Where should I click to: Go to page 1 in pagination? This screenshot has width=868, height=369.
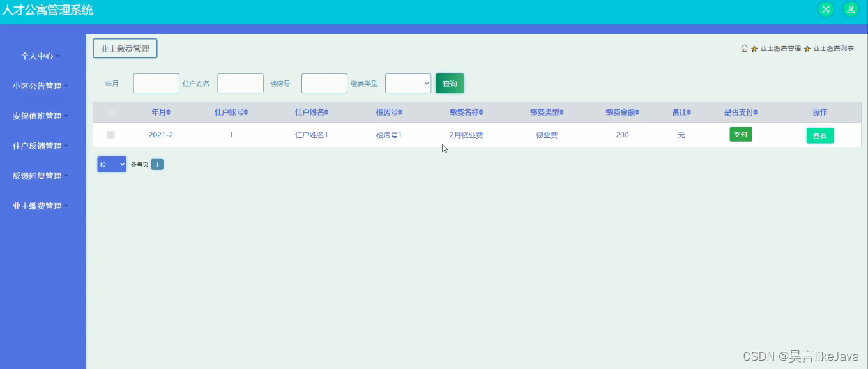tap(157, 164)
